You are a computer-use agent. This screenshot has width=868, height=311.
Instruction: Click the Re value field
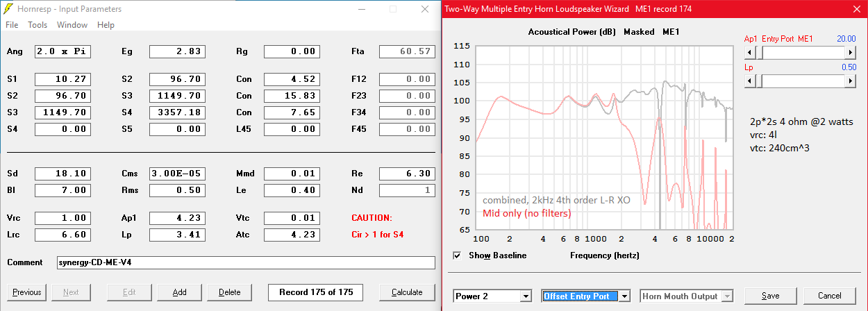[407, 174]
